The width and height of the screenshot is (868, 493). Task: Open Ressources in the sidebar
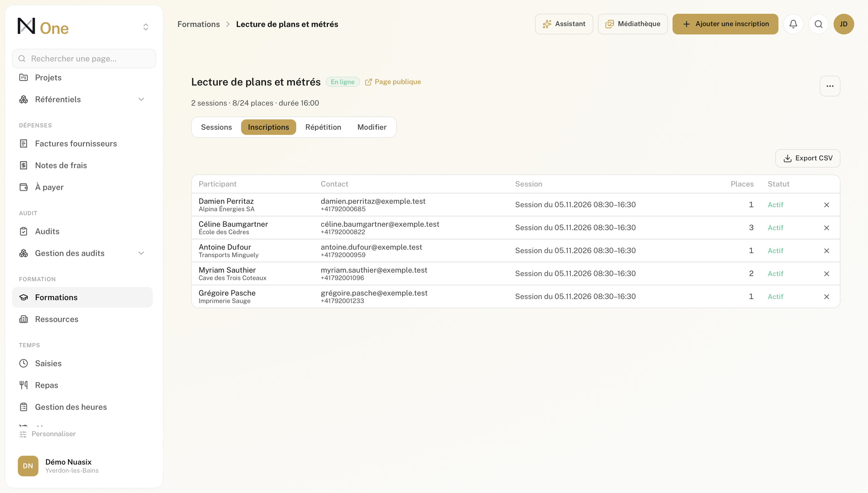[x=82, y=319]
